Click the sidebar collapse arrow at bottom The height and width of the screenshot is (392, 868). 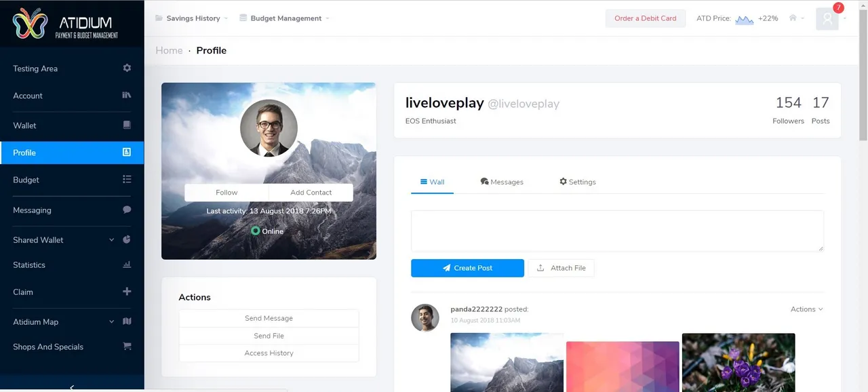tap(72, 387)
